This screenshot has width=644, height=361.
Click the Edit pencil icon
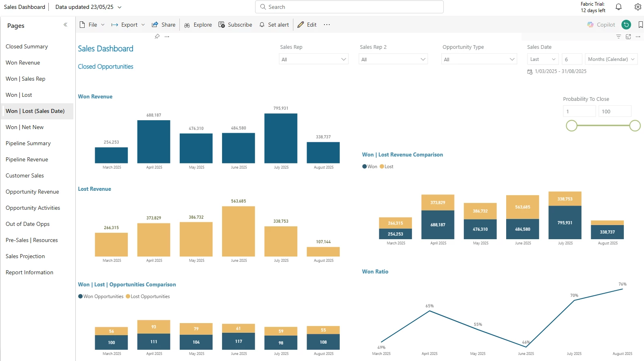301,25
